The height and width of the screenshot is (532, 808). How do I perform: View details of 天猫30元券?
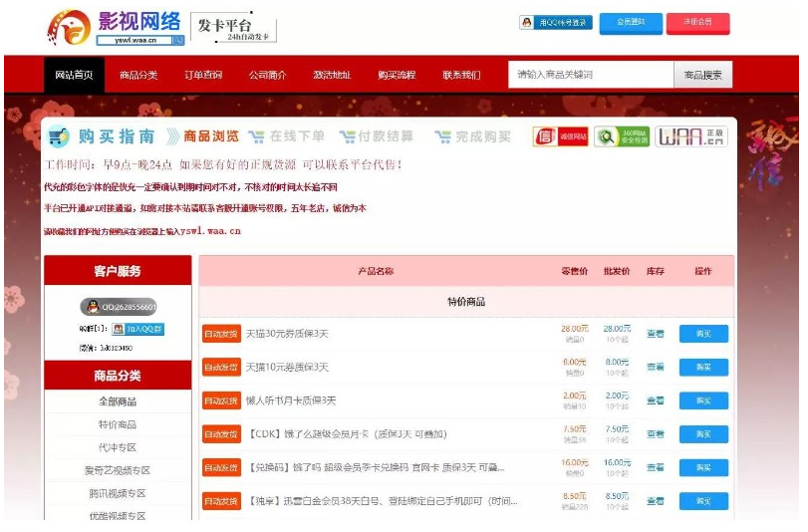[655, 334]
